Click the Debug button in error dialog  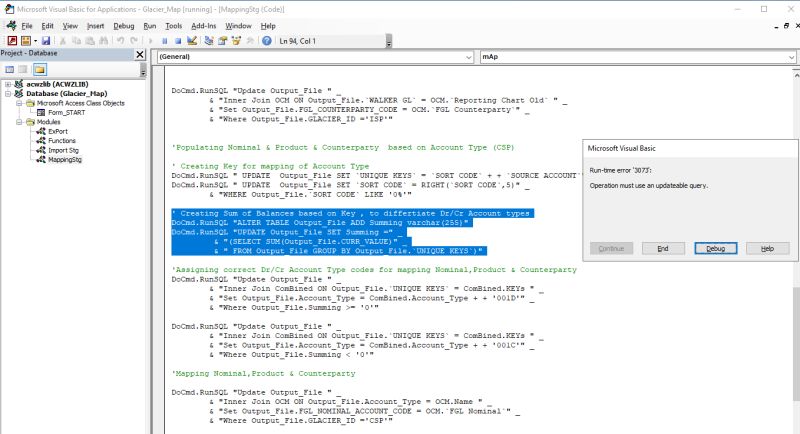[715, 248]
